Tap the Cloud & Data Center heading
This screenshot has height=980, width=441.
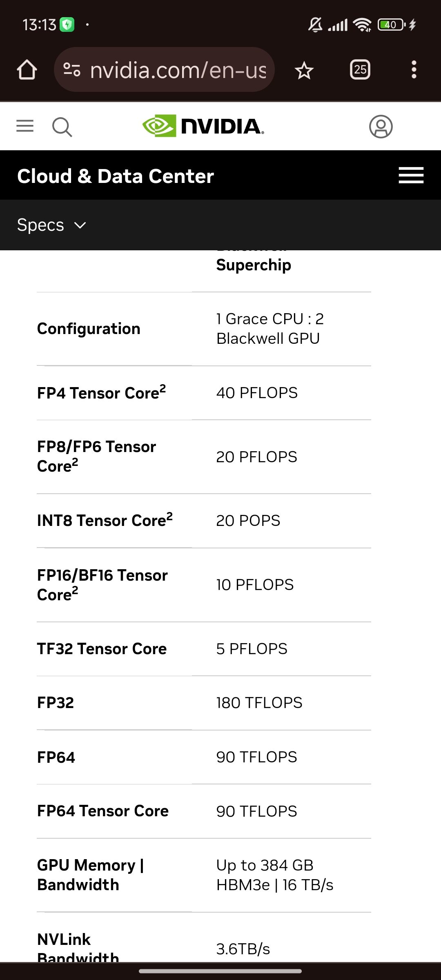116,176
